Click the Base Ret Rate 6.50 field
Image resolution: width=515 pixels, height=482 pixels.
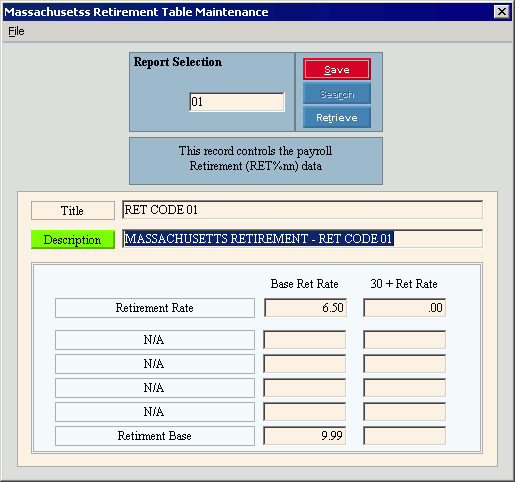(x=305, y=307)
